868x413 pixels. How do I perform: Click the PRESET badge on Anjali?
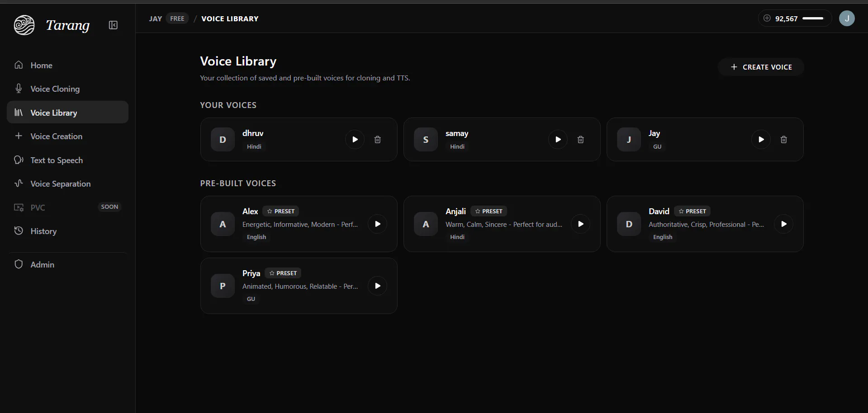[x=489, y=211]
